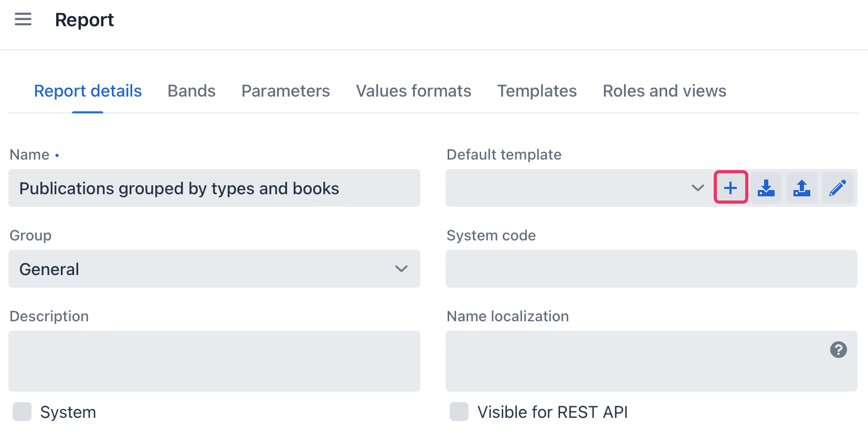Open the Name localization help icon
868x442 pixels.
(839, 350)
